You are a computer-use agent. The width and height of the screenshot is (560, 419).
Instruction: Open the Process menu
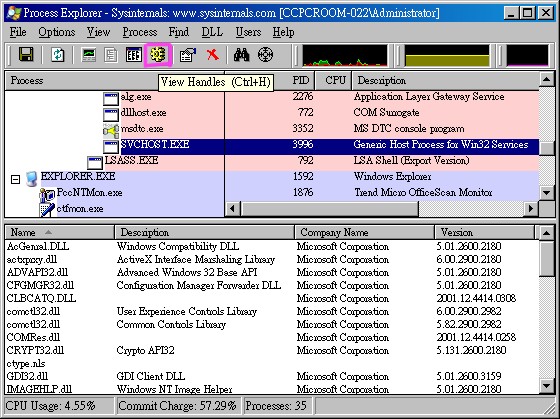[140, 32]
